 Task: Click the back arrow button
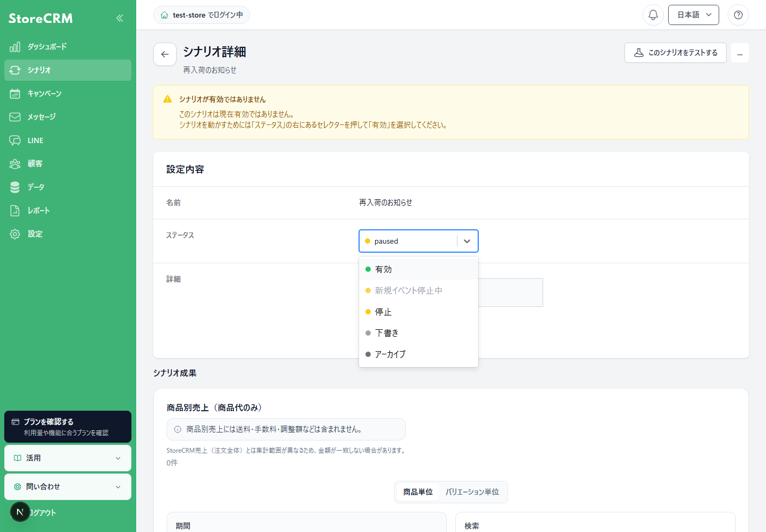pyautogui.click(x=165, y=54)
